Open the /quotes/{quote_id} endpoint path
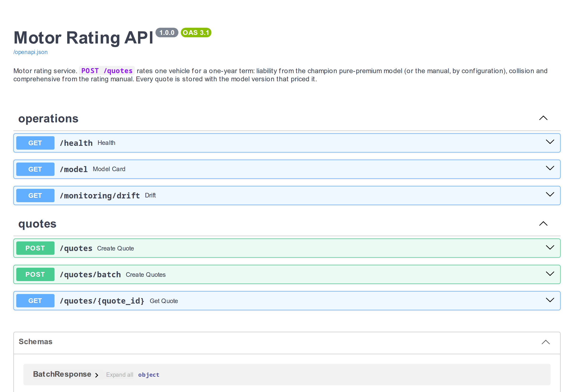This screenshot has width=574, height=392. (102, 301)
